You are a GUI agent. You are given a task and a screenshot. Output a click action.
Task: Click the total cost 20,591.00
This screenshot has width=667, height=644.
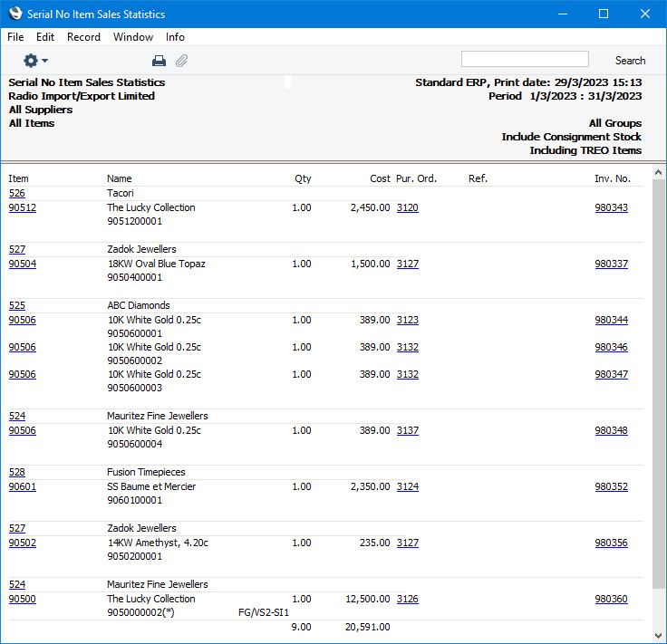(368, 627)
